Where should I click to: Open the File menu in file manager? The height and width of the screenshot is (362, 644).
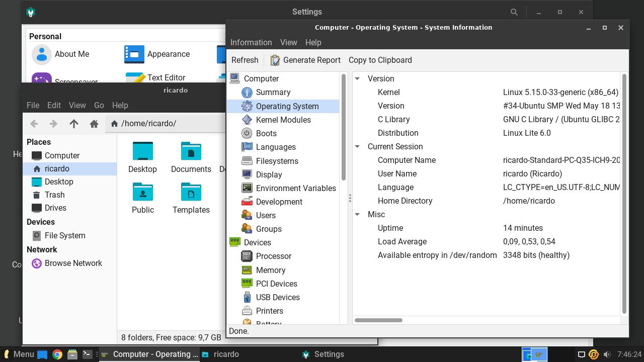point(33,106)
